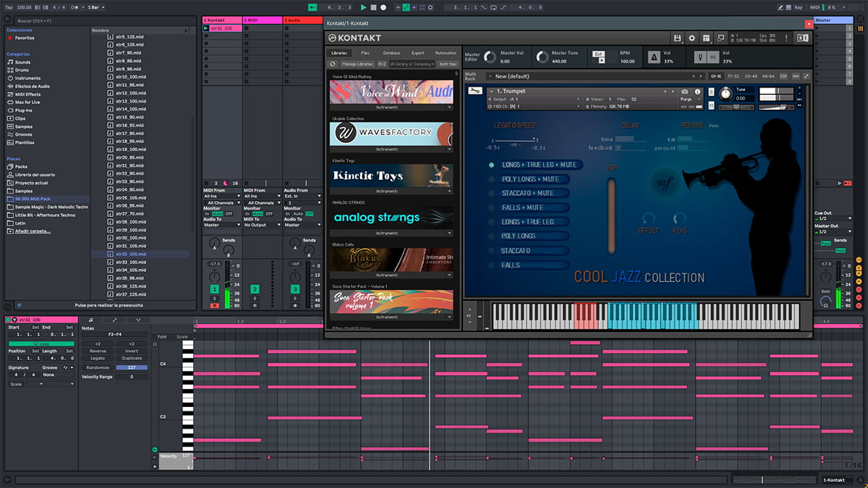Toggle track 1 activator button

point(214,289)
